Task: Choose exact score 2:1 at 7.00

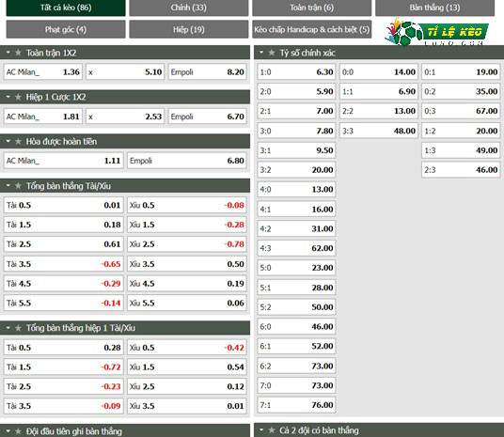Action: click(296, 111)
